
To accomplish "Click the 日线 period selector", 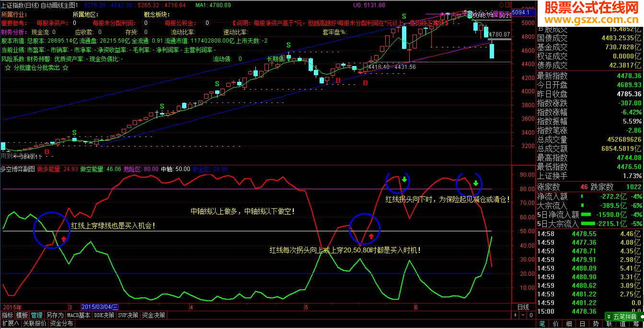I will click(x=523, y=307).
